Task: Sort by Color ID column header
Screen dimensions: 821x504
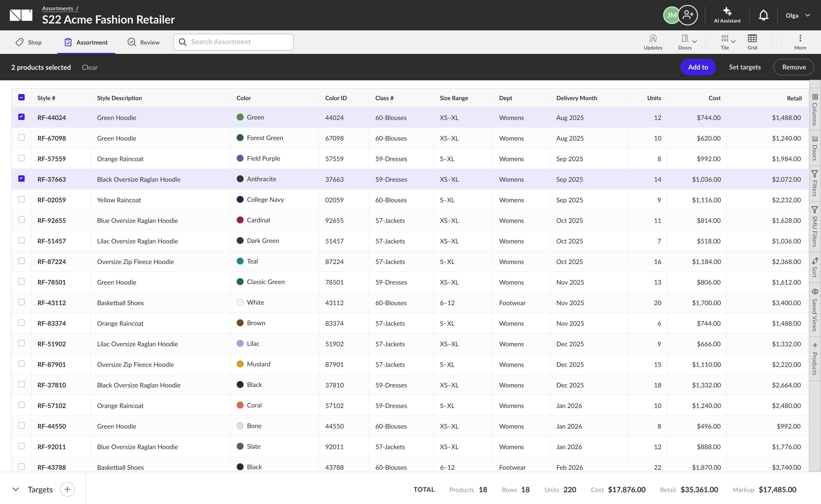Action: click(x=336, y=98)
